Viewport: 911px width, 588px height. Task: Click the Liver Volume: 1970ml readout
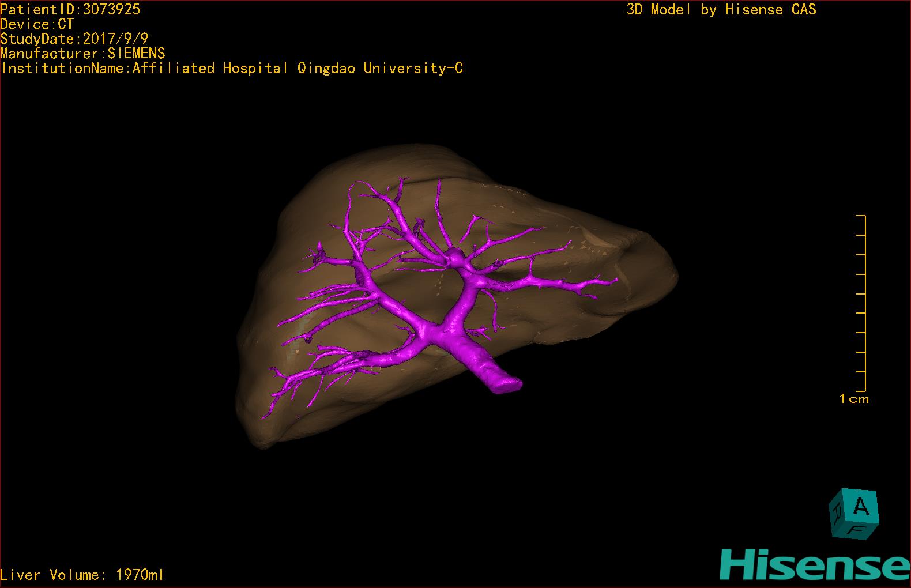(82, 575)
